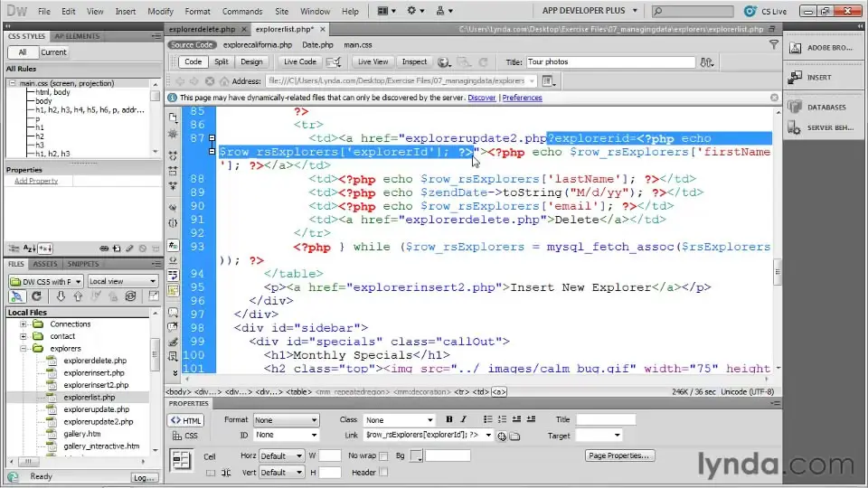Open the Layout menu icon in application bar
The image size is (868, 488).
[x=386, y=11]
